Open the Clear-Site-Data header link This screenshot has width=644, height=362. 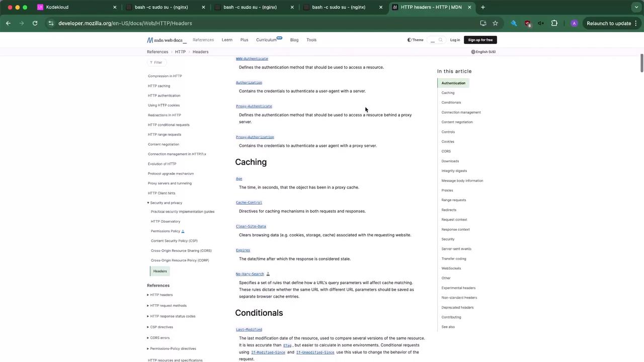click(x=251, y=227)
